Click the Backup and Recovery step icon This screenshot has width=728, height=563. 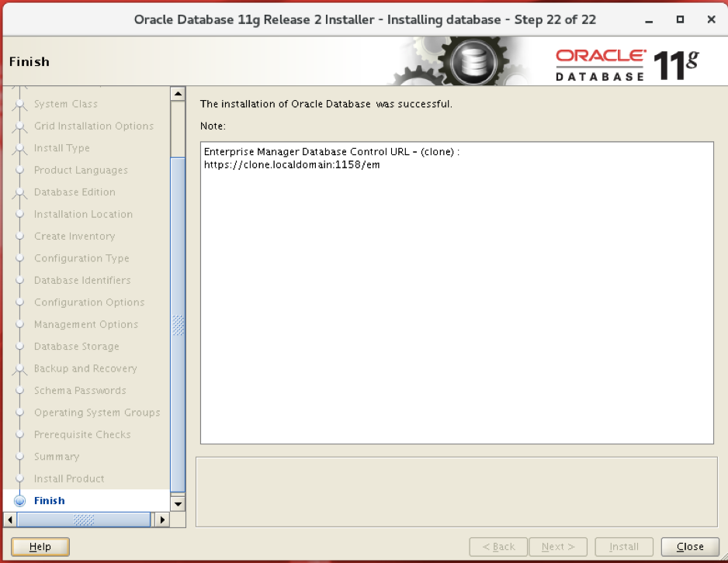click(21, 368)
